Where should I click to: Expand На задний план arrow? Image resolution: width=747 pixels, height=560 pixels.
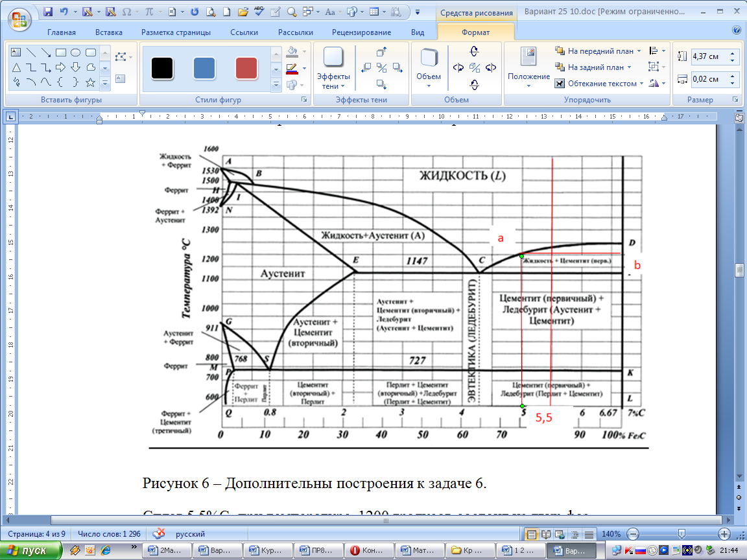pyautogui.click(x=629, y=67)
